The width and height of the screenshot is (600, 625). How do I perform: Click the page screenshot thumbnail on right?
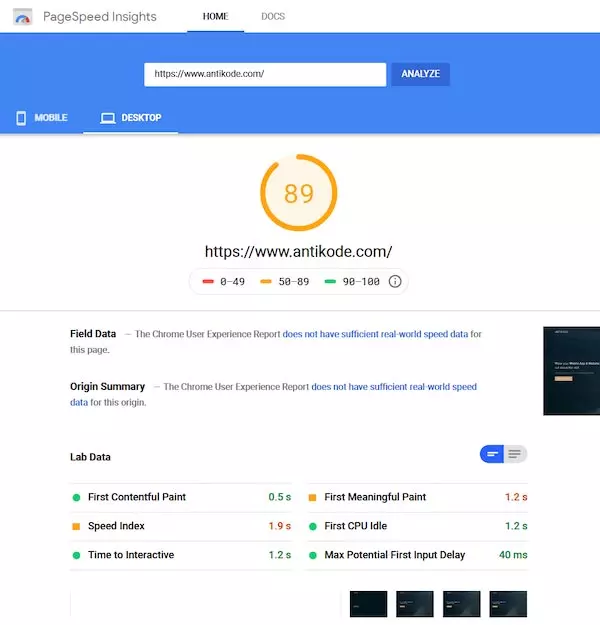click(571, 371)
